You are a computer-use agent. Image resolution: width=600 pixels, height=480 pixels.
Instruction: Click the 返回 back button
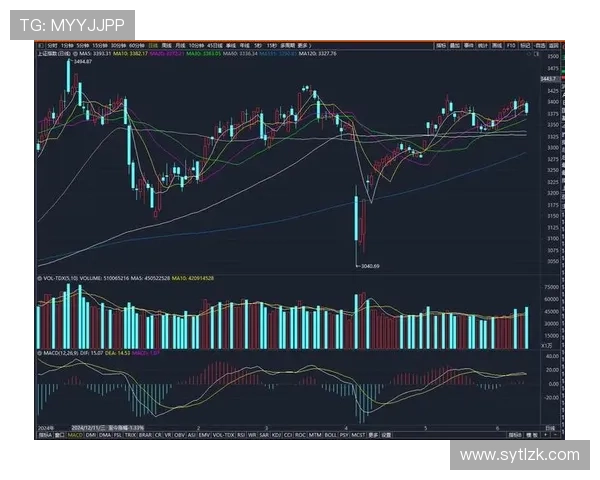click(555, 45)
